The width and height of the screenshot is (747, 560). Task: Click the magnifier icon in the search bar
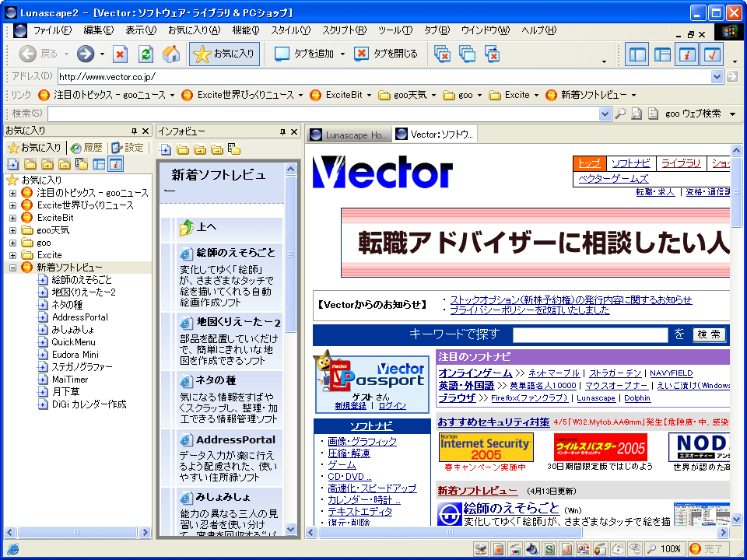(x=620, y=114)
